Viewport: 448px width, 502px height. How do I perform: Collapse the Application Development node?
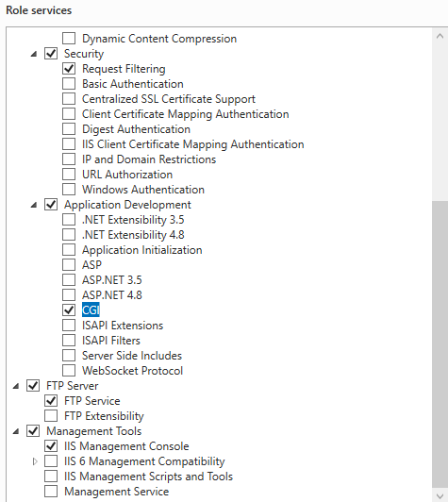coord(34,205)
